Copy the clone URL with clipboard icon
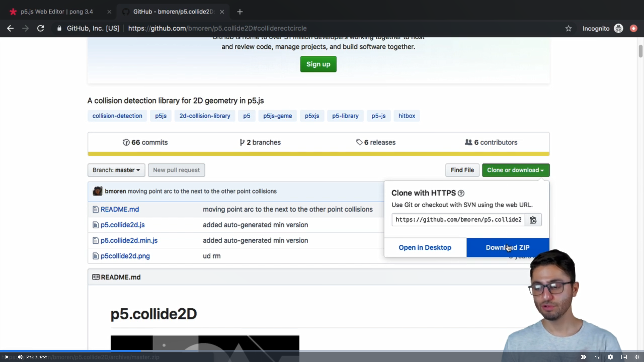The height and width of the screenshot is (362, 644). (x=533, y=220)
